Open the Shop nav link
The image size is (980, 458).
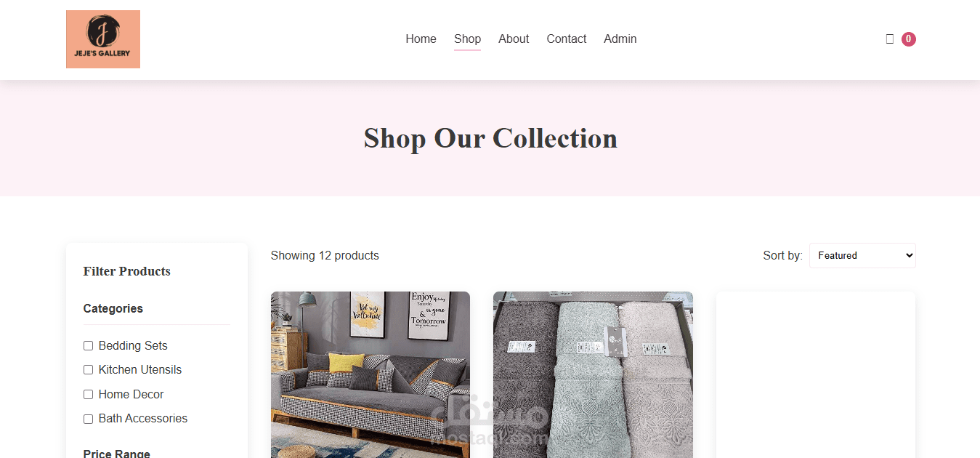[x=467, y=39]
